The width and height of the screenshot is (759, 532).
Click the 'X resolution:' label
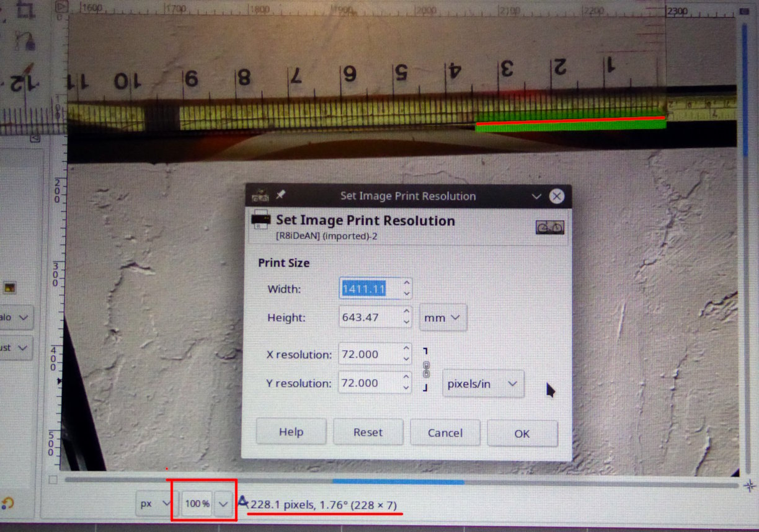pyautogui.click(x=299, y=355)
